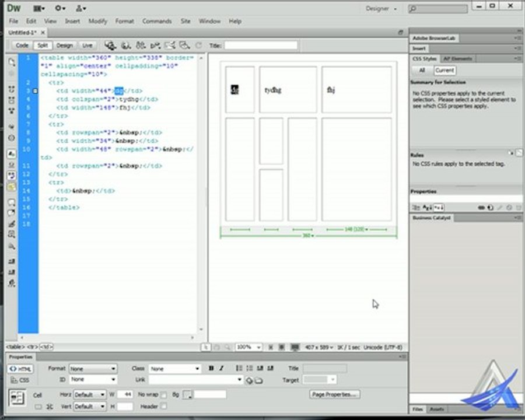Screen dimensions: 525x420
Task: Click the New CSS Rule icon in CSS panel
Action: pos(491,208)
